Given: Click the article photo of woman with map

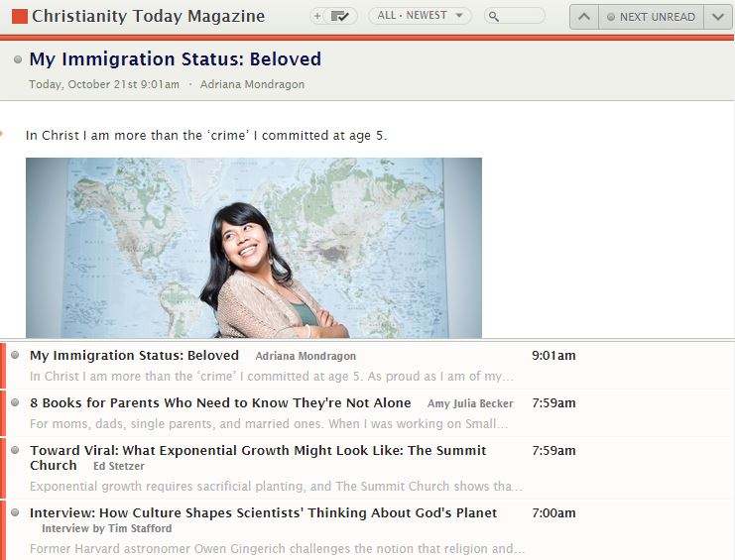Looking at the screenshot, I should [254, 248].
